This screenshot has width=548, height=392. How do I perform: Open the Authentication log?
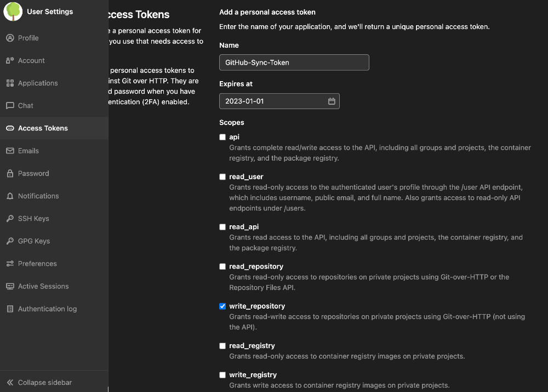54,309
